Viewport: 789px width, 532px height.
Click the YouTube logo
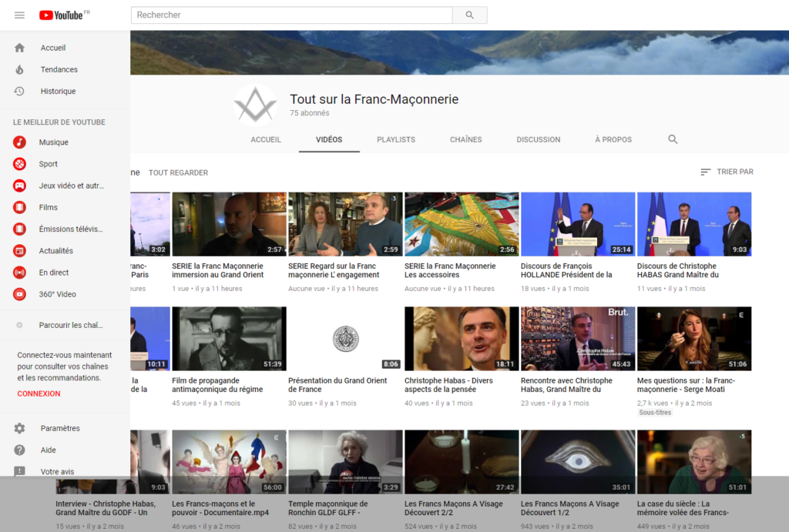62,15
